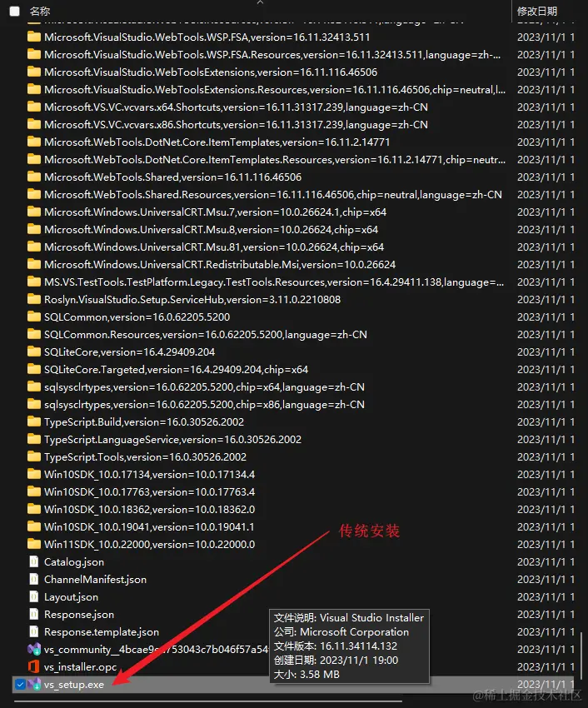Select Win10SDK_10.0.18362,version=10.0.18362.0 folder name
This screenshot has height=708, width=588.
149,509
